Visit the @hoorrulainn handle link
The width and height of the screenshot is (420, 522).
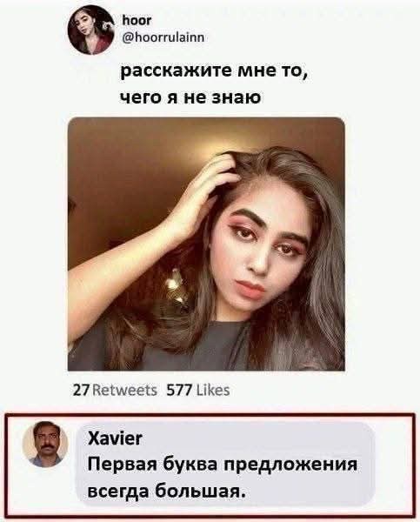[163, 37]
